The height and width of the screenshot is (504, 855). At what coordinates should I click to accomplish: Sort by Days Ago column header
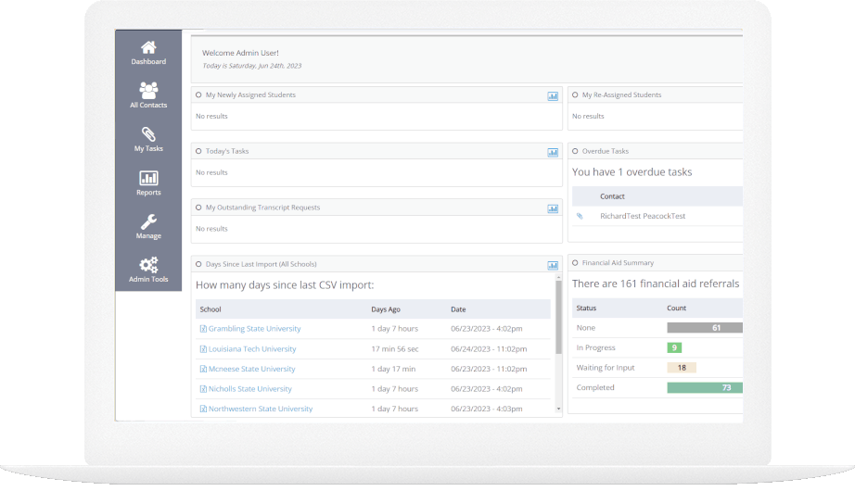click(x=386, y=309)
